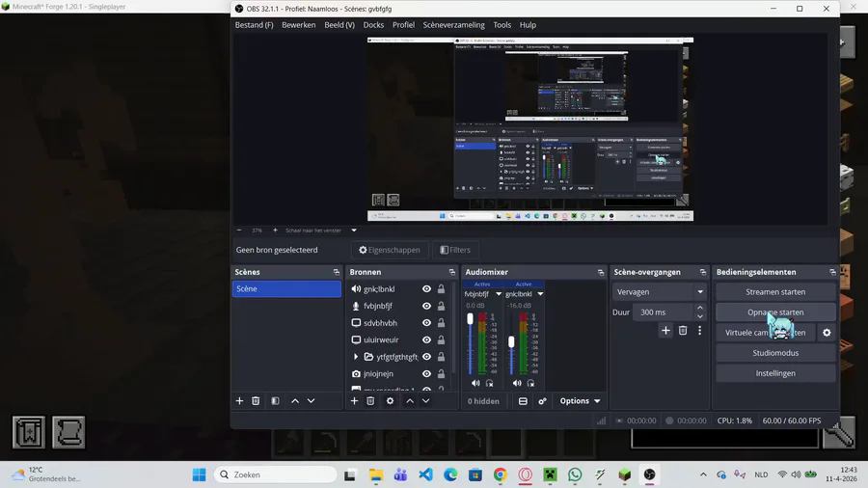Open the Bestand menu
The width and height of the screenshot is (868, 488).
point(254,25)
